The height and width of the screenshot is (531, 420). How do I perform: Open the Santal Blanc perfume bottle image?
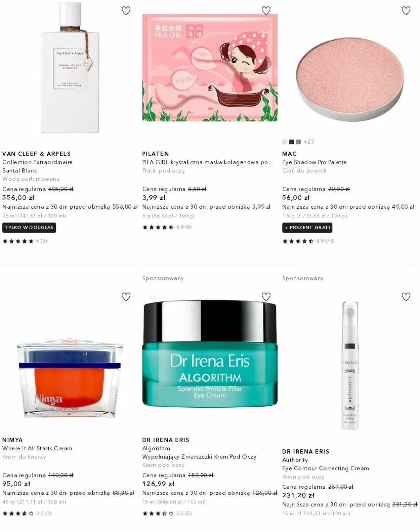[70, 68]
